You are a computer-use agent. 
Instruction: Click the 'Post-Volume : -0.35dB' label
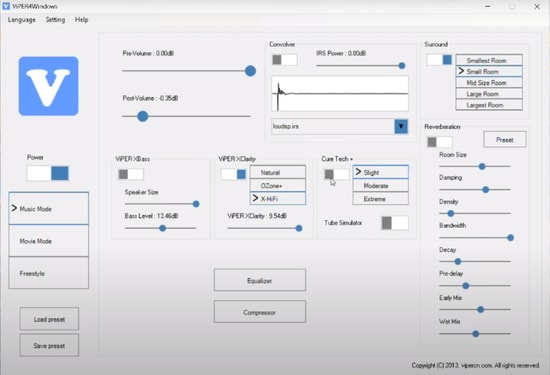(x=150, y=98)
